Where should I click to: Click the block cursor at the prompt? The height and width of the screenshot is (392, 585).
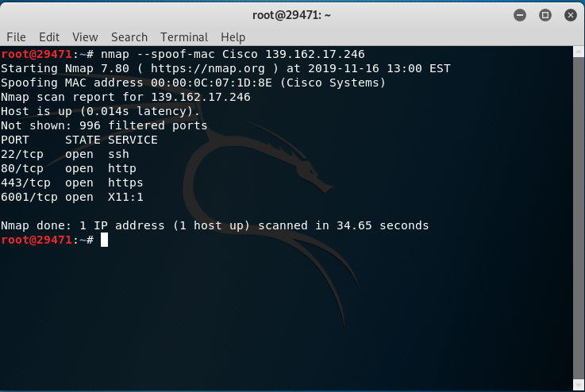pos(104,240)
